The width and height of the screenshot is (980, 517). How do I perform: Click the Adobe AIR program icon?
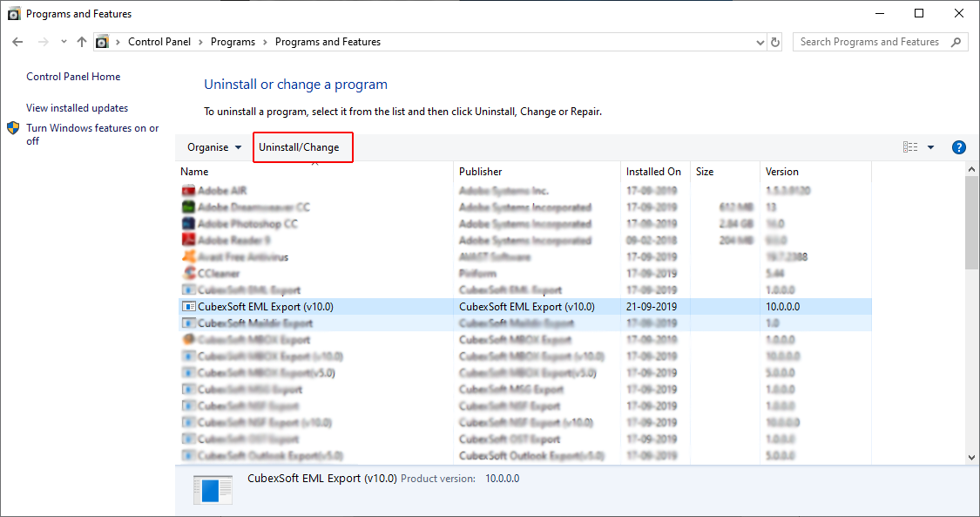coord(188,190)
